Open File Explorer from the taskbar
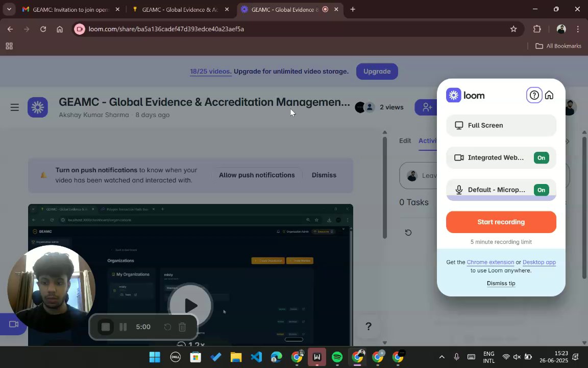Image resolution: width=588 pixels, height=368 pixels. [236, 357]
